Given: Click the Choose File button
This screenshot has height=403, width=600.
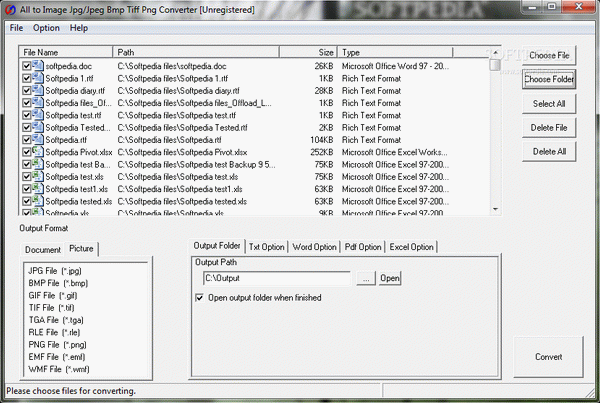Looking at the screenshot, I should tap(549, 55).
